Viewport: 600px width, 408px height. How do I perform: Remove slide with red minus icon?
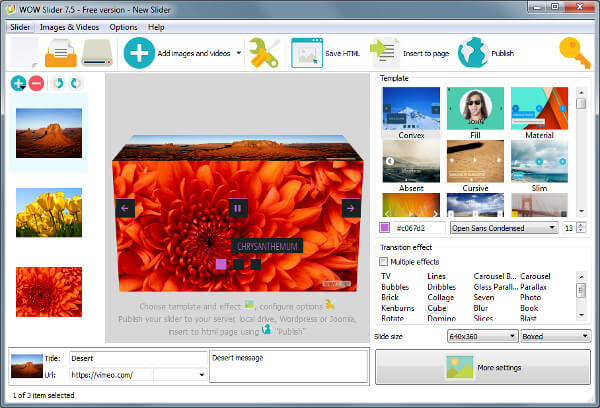(x=34, y=84)
